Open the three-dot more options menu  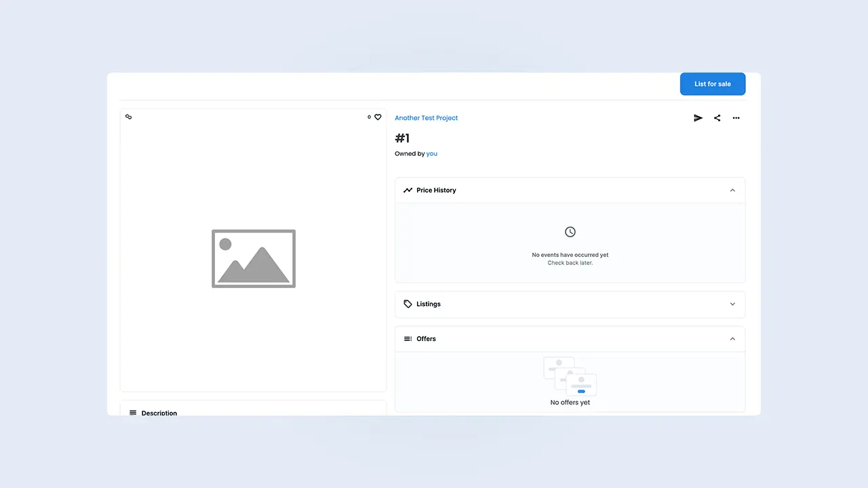pos(736,118)
